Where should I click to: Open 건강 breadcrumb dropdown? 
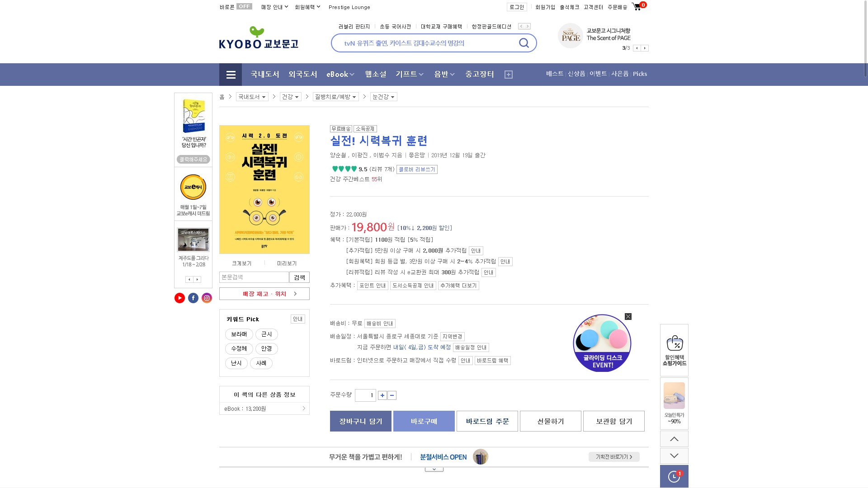[290, 97]
